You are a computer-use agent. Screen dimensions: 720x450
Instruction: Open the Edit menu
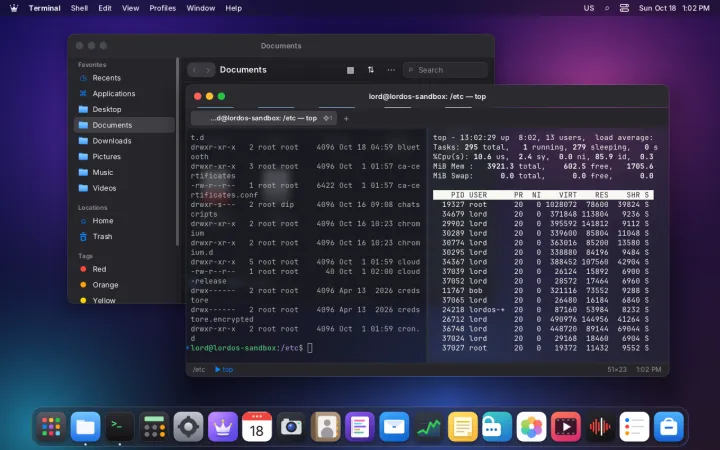pos(105,8)
